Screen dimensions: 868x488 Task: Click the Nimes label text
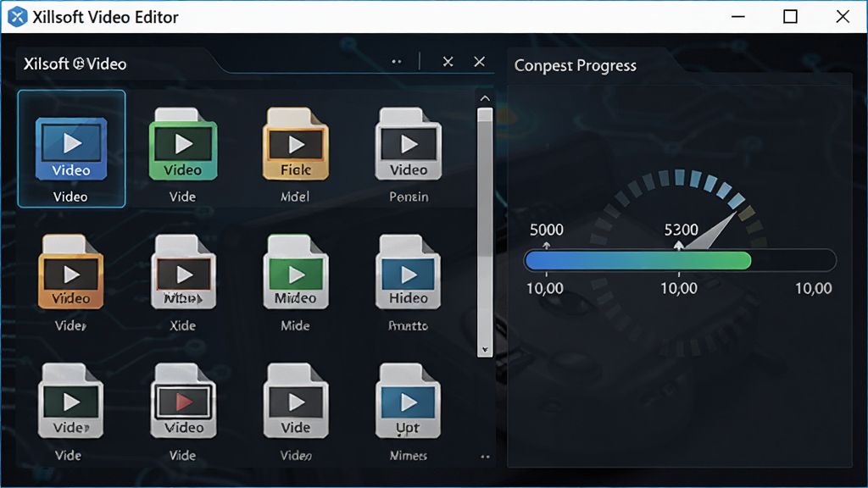pos(409,455)
